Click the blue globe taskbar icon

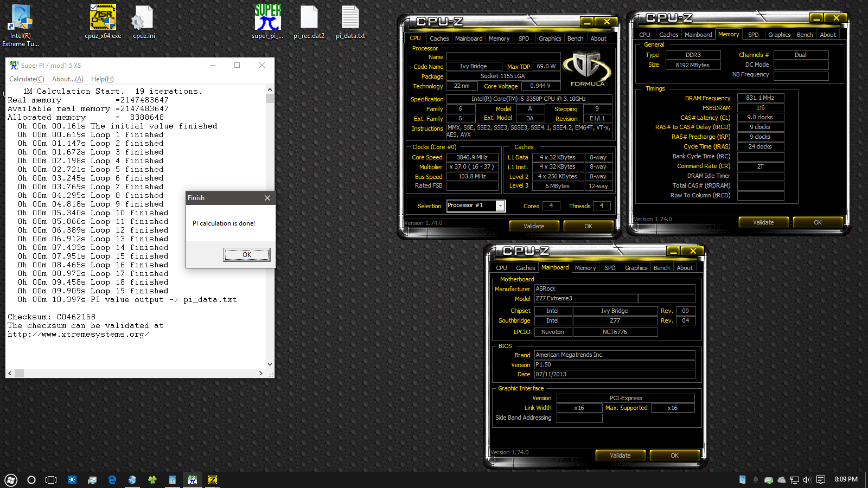132,480
